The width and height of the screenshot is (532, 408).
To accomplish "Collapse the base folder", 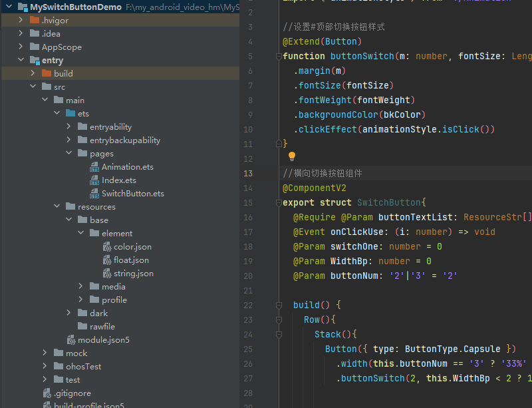I will (69, 220).
